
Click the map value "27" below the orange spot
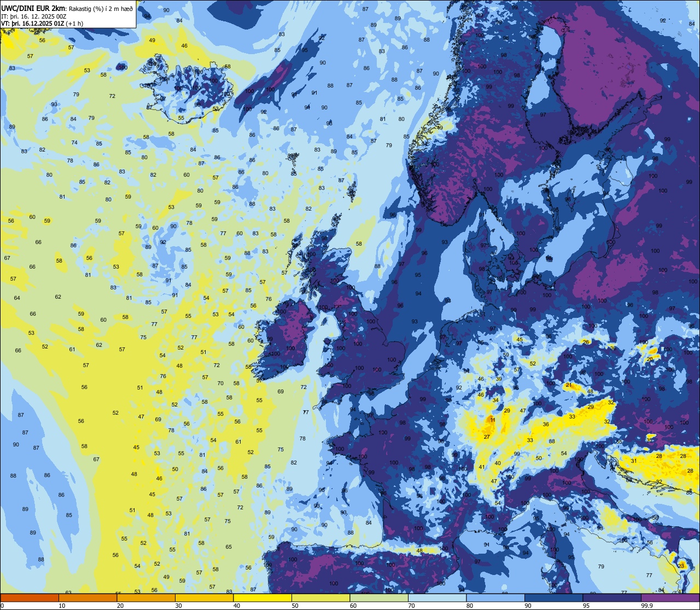coord(487,437)
